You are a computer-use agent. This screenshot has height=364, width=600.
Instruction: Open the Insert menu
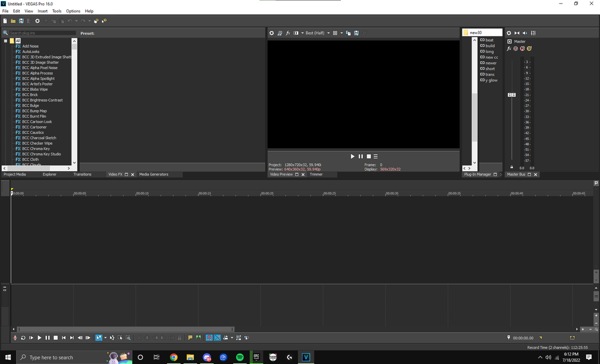[42, 11]
